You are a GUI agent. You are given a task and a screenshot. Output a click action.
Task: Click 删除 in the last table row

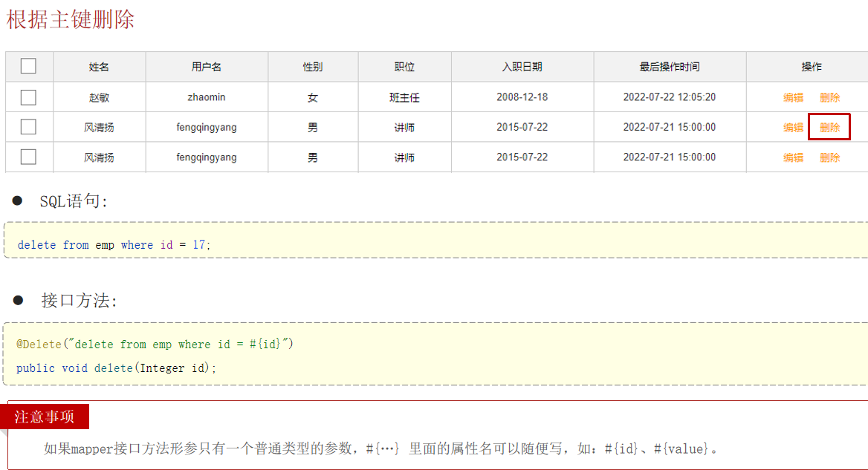point(829,157)
